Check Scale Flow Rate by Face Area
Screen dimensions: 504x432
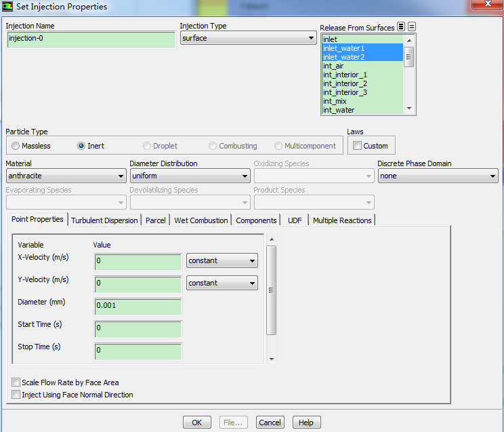coord(16,382)
